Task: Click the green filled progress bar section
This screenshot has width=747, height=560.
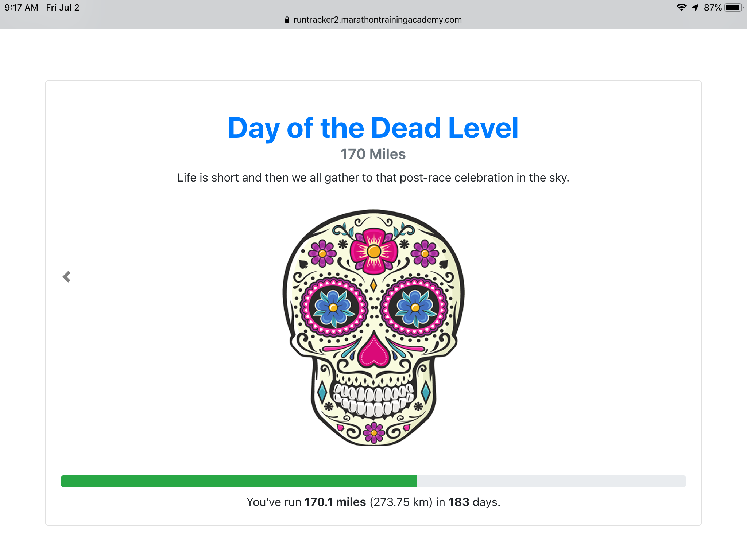Action: pos(239,481)
